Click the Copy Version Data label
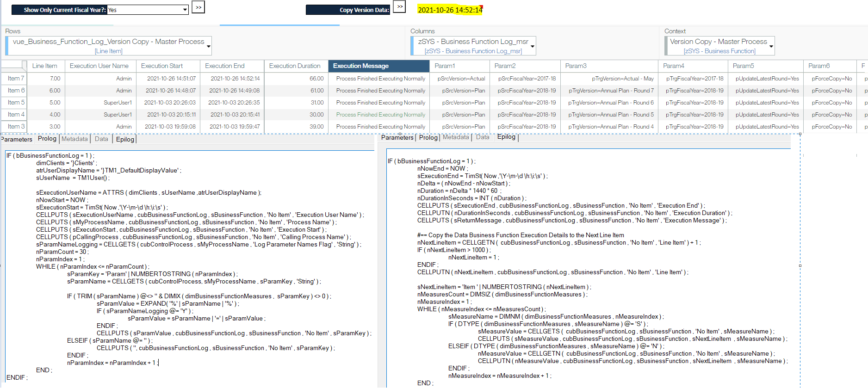 348,10
